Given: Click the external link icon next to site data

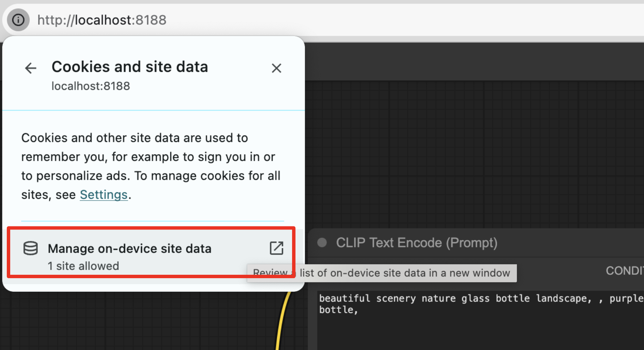Looking at the screenshot, I should tap(276, 248).
